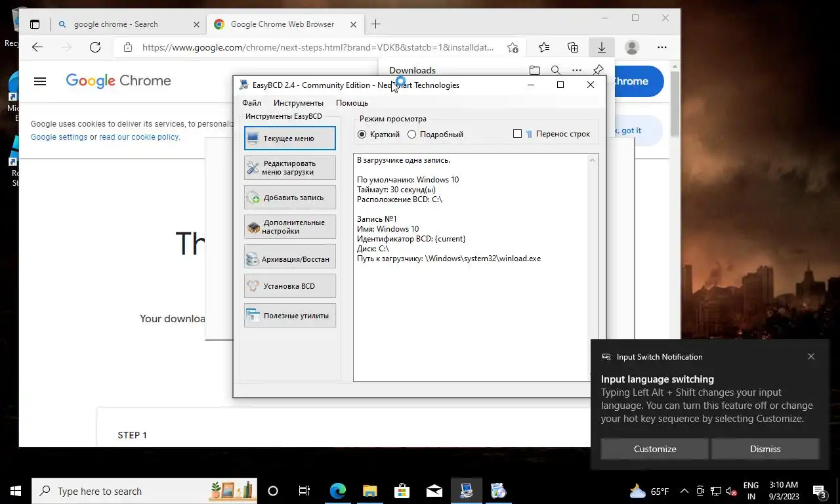
Task: Open the Google Chrome hamburger menu
Action: tap(40, 81)
